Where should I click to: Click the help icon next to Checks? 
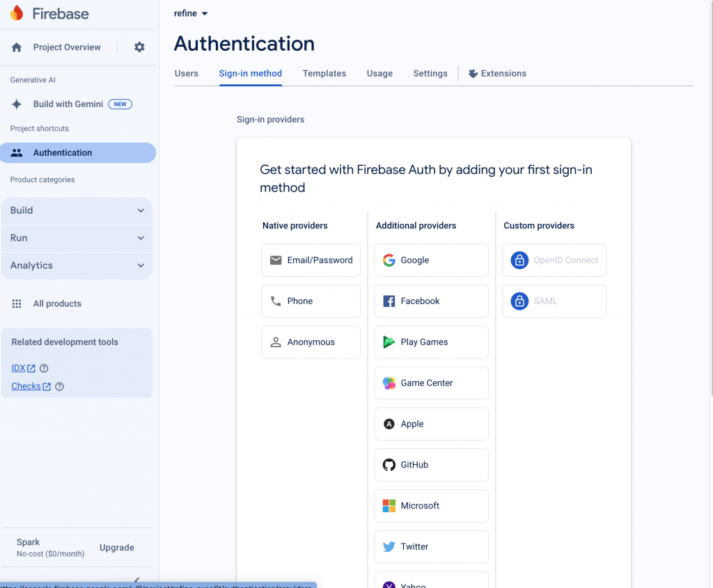click(60, 386)
